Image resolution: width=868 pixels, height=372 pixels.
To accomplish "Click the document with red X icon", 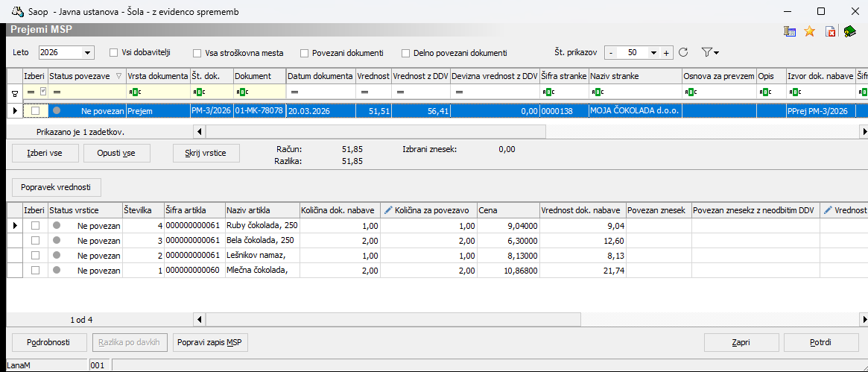I will tap(830, 31).
